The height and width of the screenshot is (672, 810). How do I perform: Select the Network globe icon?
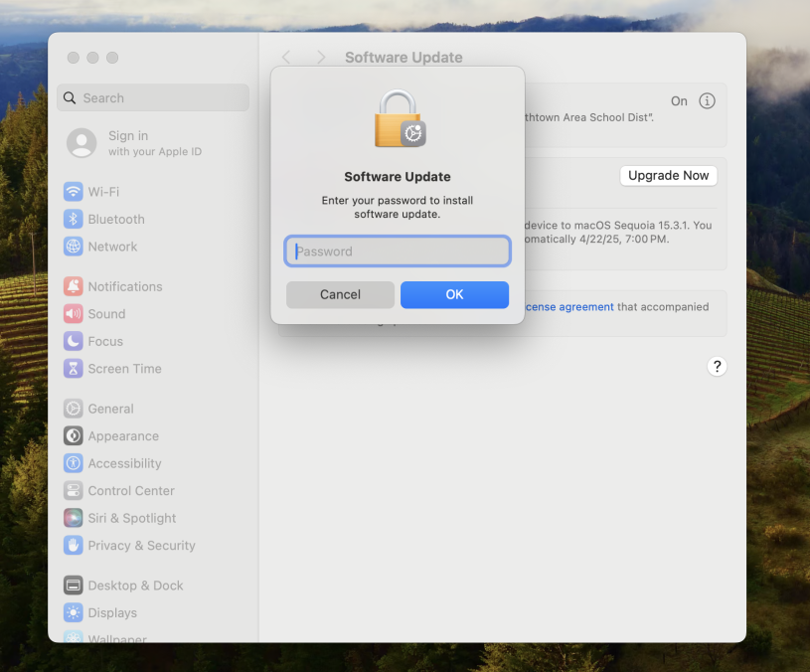[x=73, y=247]
